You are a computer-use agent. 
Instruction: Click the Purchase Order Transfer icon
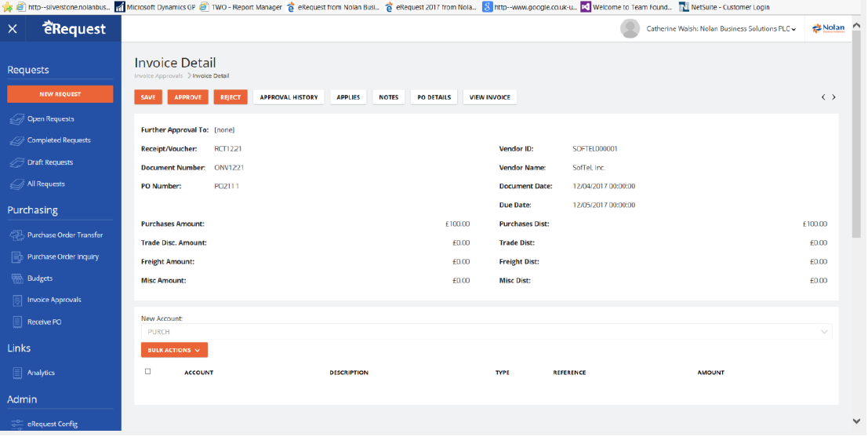pyautogui.click(x=17, y=235)
